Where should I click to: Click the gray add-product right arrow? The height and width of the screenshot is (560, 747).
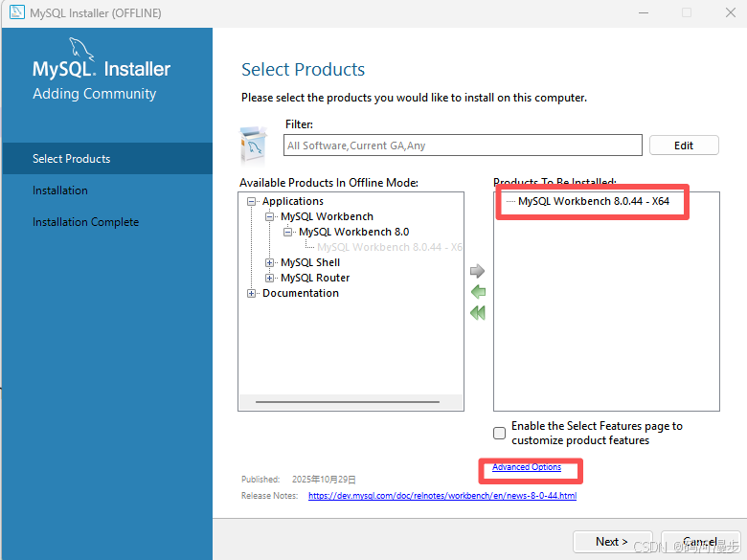477,271
